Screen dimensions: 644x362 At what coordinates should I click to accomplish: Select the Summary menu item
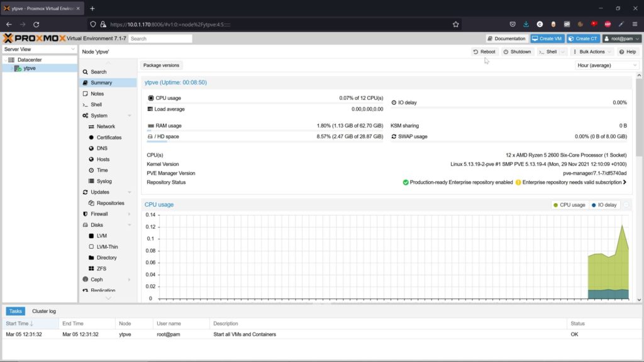(x=108, y=82)
